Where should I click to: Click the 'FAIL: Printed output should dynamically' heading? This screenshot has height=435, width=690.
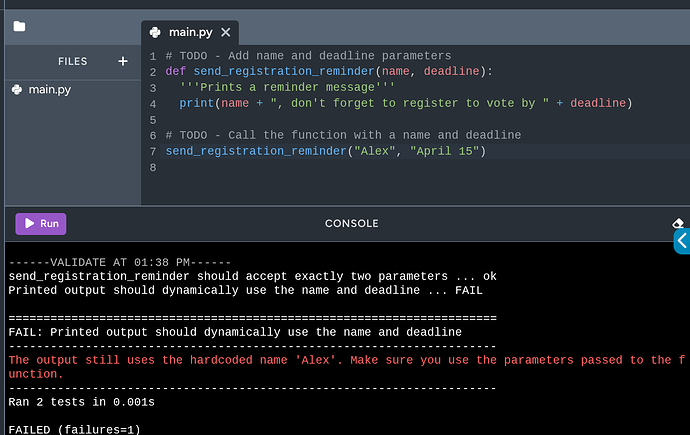pos(235,332)
